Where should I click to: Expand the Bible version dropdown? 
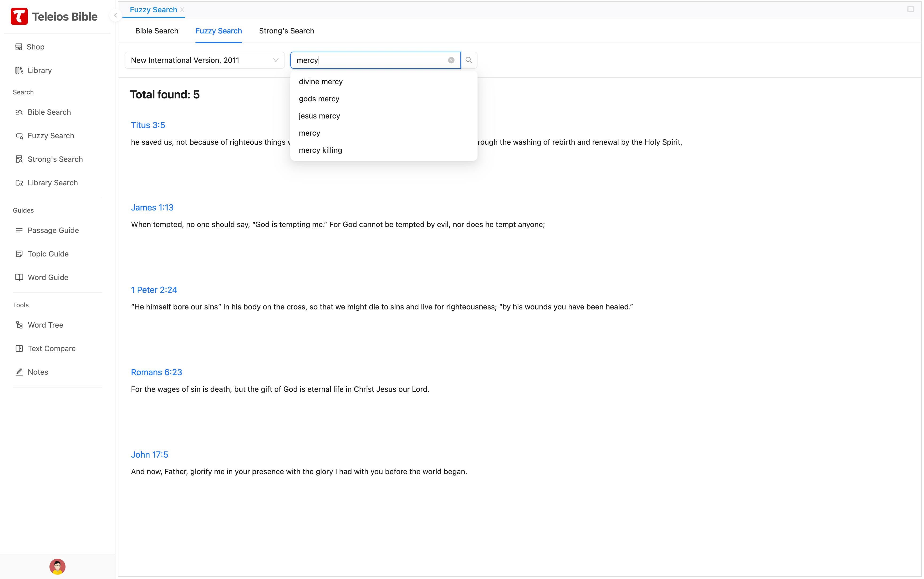pyautogui.click(x=205, y=60)
